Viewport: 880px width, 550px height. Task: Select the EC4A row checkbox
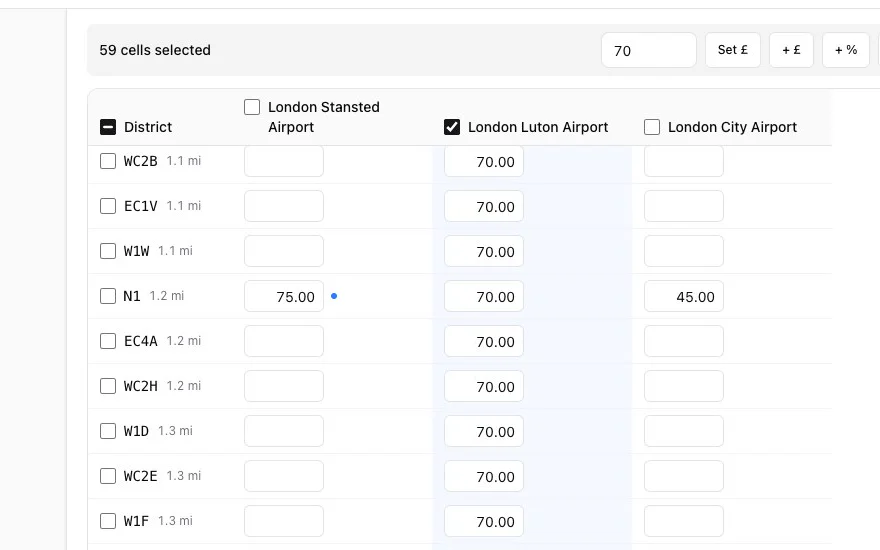(x=108, y=341)
